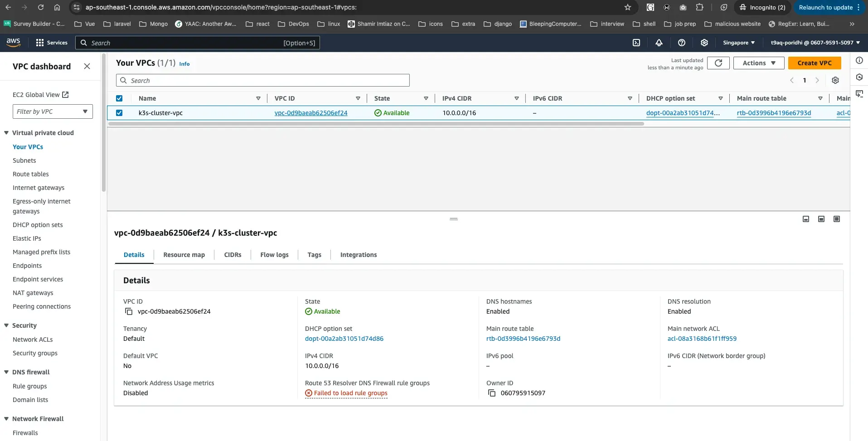868x441 pixels.
Task: Switch to the Resource map tab
Action: click(184, 255)
